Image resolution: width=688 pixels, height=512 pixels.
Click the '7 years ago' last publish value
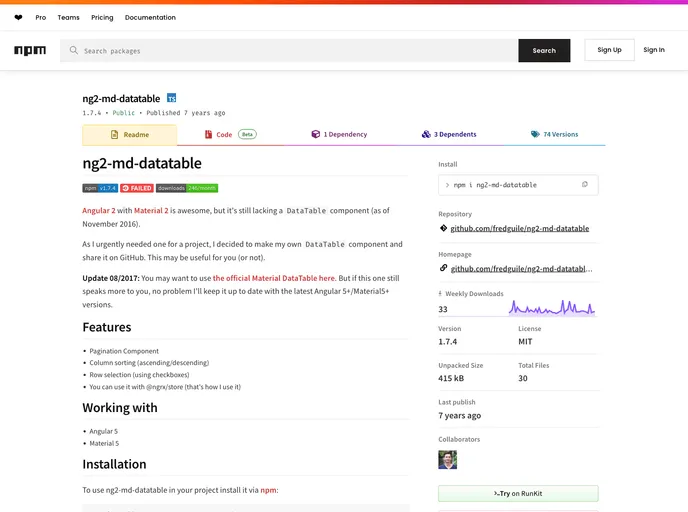pyautogui.click(x=459, y=415)
